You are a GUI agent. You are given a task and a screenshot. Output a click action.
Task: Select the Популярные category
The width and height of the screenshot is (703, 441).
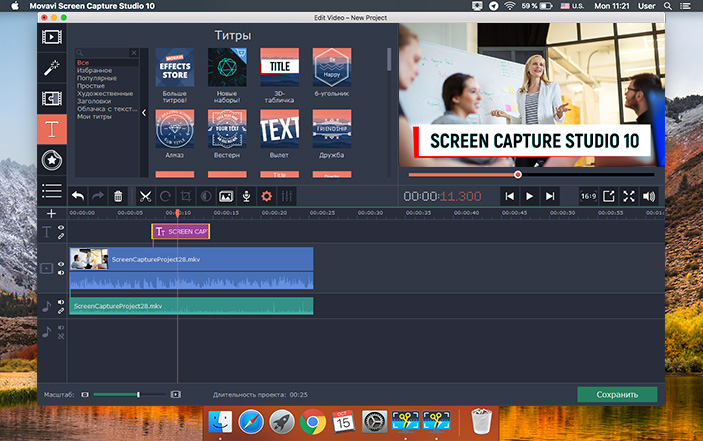pos(97,78)
